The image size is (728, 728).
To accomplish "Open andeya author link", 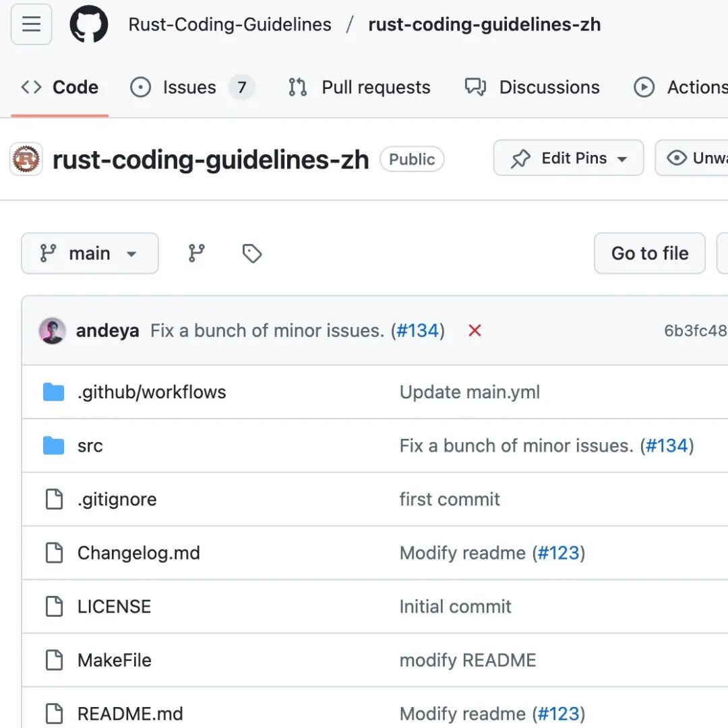I will click(107, 330).
